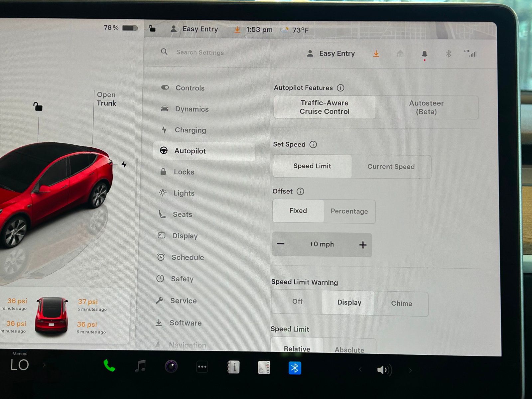Increase speed offset with plus button
The height and width of the screenshot is (399, 532).
(x=363, y=245)
